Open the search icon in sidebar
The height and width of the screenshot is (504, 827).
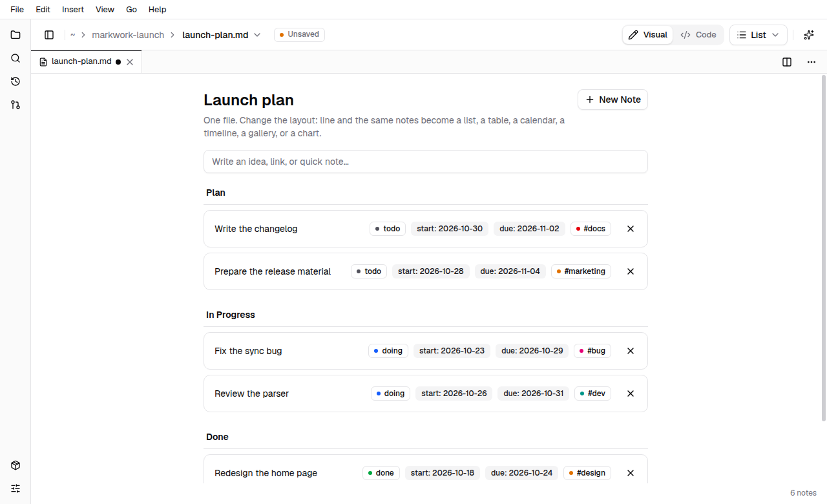pos(16,58)
